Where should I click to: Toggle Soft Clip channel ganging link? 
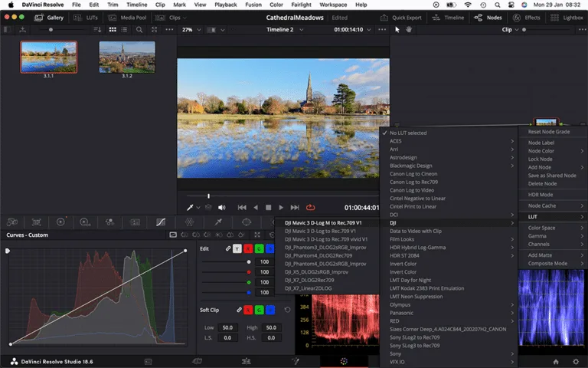[x=239, y=310]
